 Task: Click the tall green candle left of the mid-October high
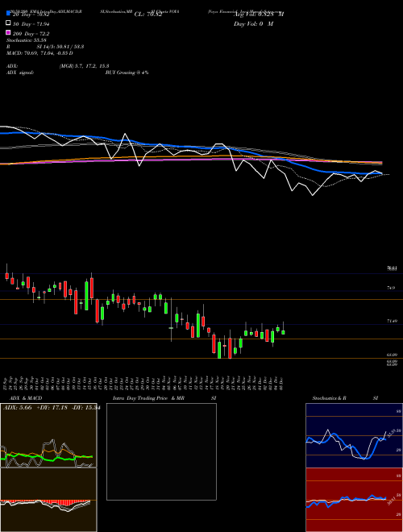86,295
